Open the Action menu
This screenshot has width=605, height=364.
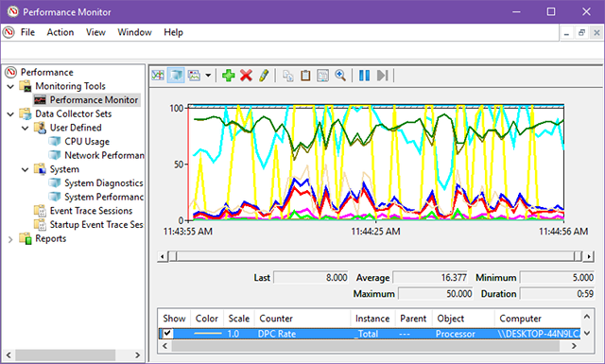[x=60, y=32]
